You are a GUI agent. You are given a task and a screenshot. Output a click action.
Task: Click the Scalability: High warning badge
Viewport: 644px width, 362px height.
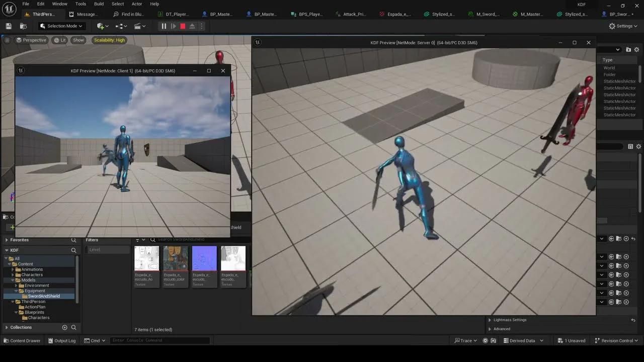pyautogui.click(x=109, y=40)
